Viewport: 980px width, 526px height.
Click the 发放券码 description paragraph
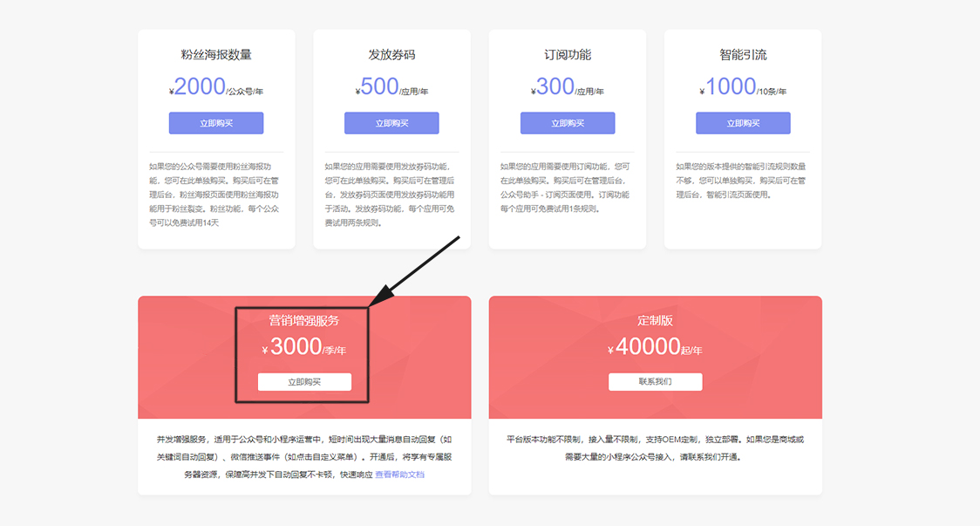(390, 195)
